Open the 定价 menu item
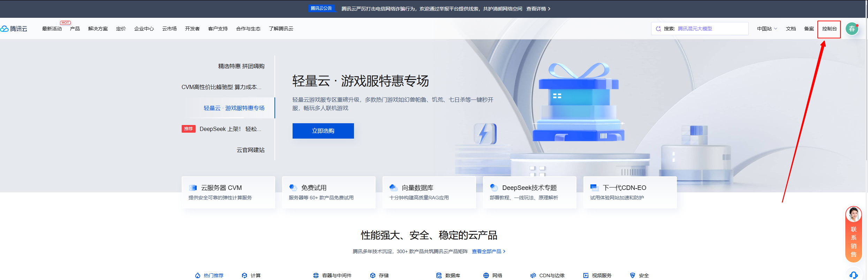The image size is (868, 280). point(121,29)
